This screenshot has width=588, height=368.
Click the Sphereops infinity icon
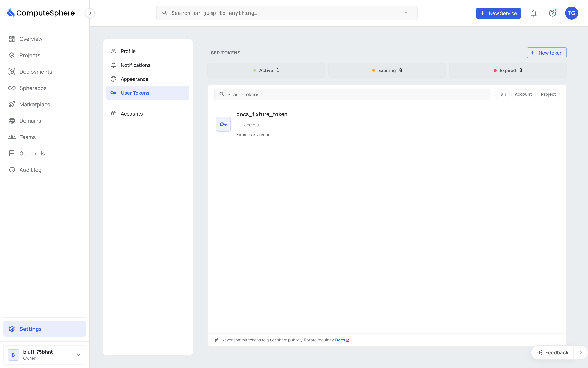[12, 88]
